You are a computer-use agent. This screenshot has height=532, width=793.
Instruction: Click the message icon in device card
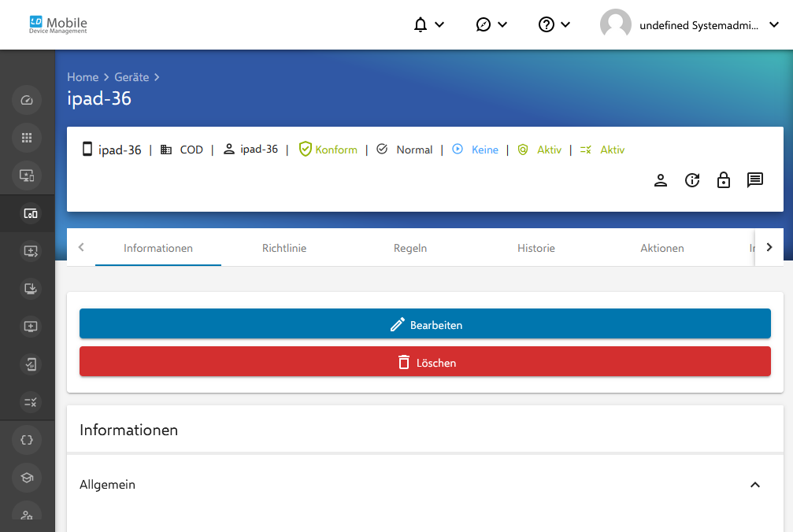pyautogui.click(x=755, y=180)
